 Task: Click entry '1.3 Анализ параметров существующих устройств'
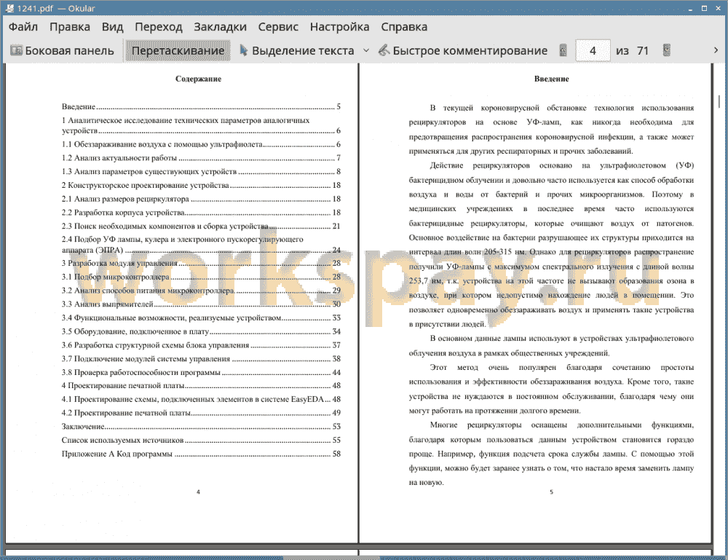tap(201, 172)
